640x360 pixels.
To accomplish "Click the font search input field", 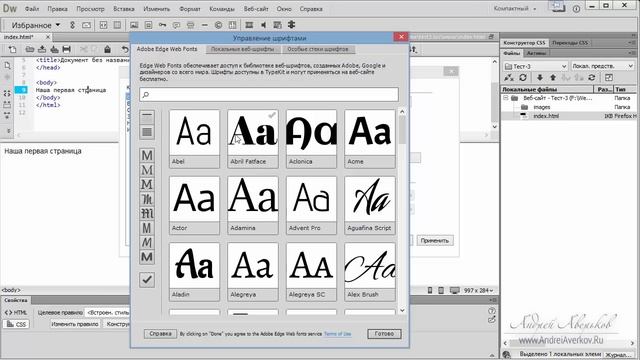I will (269, 94).
